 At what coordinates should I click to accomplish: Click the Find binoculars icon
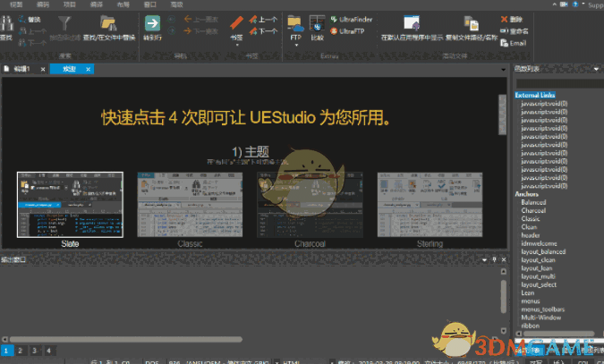click(6, 24)
